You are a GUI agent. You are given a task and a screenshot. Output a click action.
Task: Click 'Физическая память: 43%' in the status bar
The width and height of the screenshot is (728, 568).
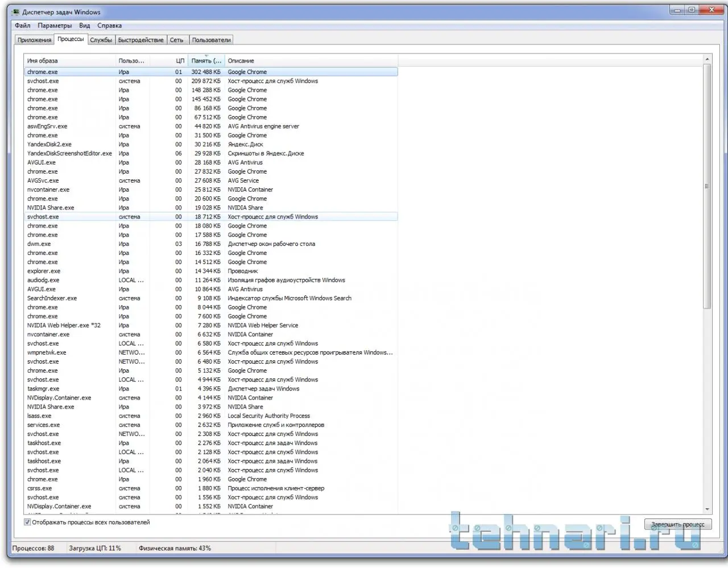click(x=175, y=548)
